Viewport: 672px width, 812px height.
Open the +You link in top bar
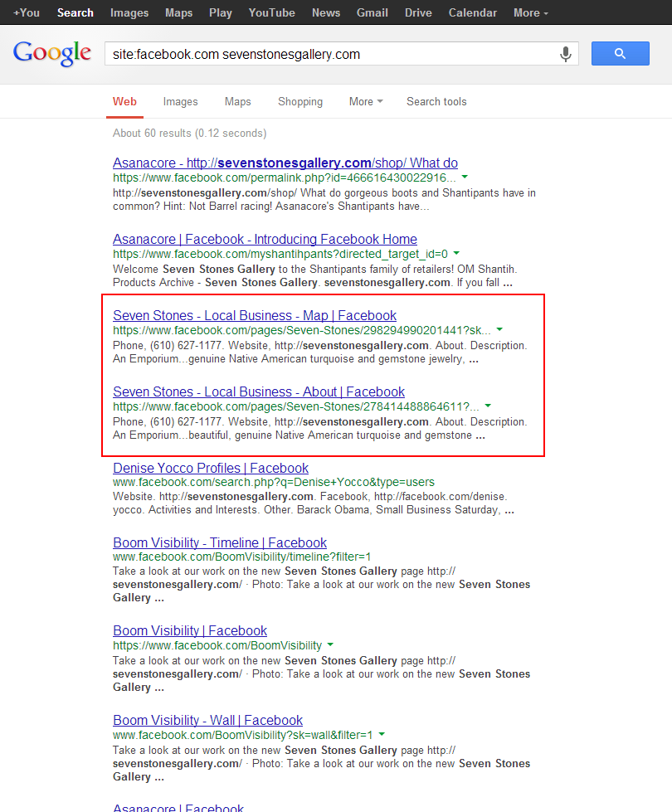[27, 12]
